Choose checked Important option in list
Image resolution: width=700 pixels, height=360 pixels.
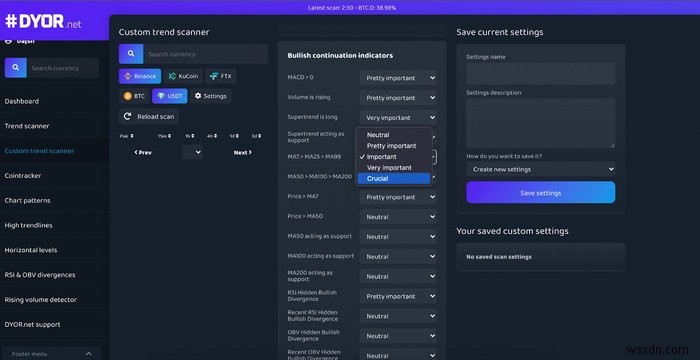[x=394, y=157]
